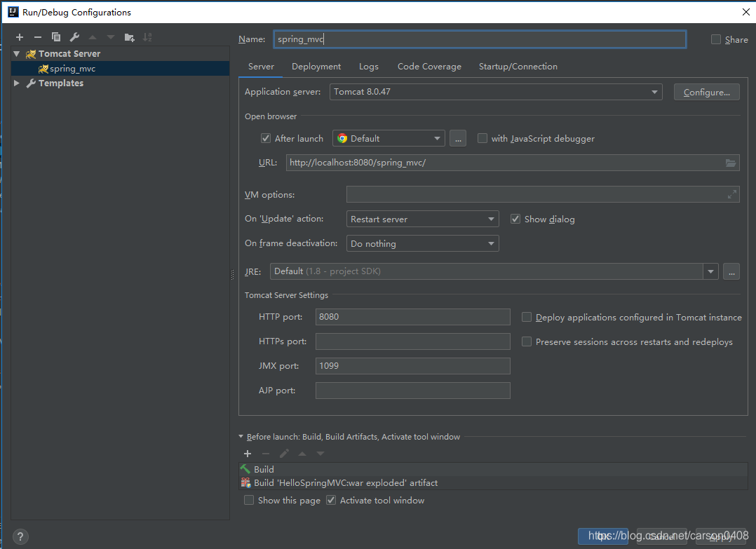The height and width of the screenshot is (549, 756).
Task: Move before-launch task up
Action: click(x=302, y=454)
